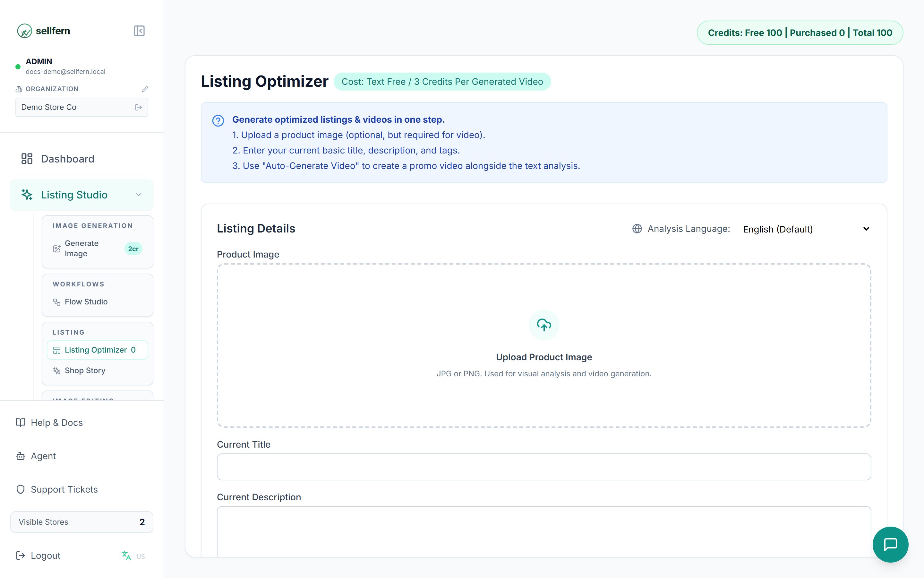The image size is (924, 578).
Task: Click the Agent robot icon
Action: click(x=21, y=456)
